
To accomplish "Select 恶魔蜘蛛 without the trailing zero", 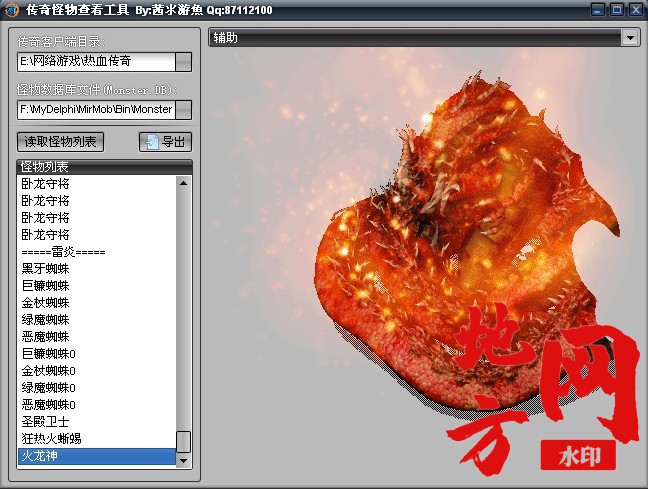I will pos(97,337).
